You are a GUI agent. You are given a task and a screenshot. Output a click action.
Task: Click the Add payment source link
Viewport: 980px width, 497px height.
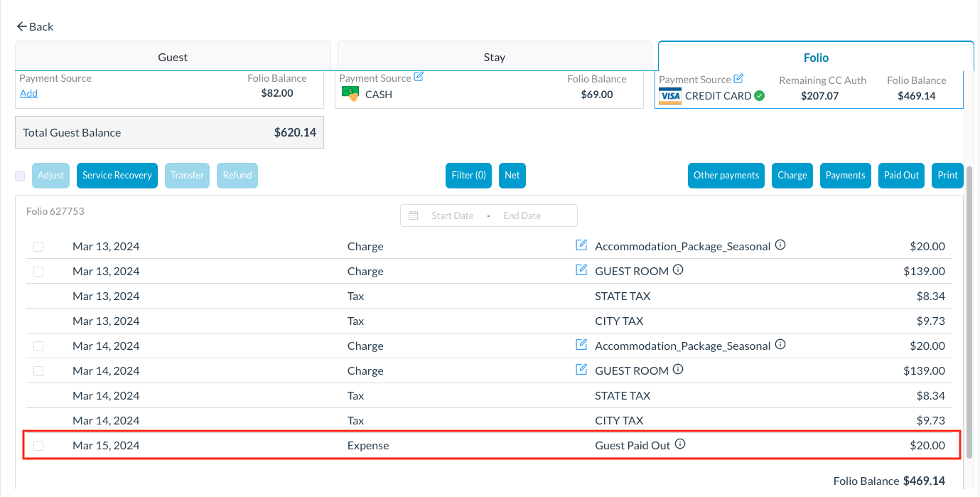click(28, 93)
